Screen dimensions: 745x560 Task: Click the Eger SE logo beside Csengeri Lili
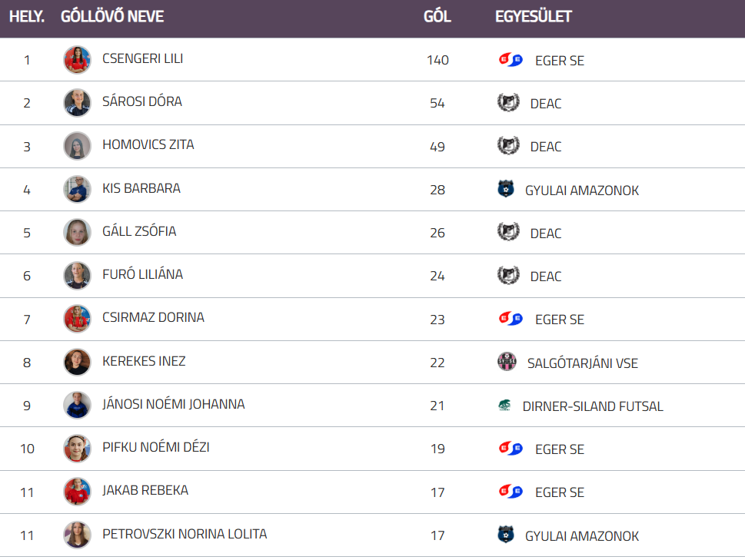pyautogui.click(x=511, y=60)
